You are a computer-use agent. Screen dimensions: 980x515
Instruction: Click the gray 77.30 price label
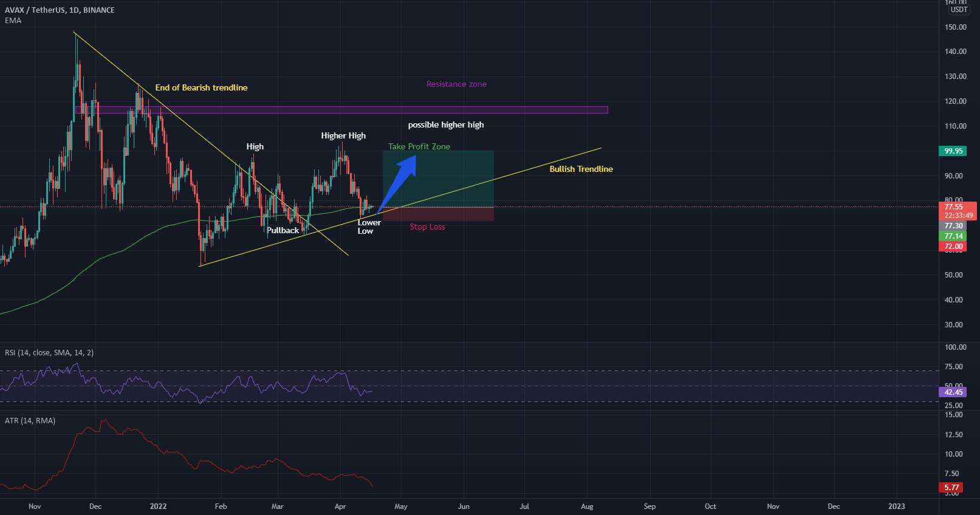(x=953, y=226)
